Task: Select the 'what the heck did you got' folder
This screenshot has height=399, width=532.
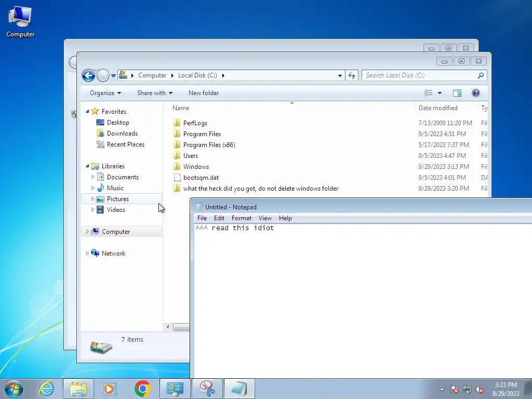Action: coord(261,188)
